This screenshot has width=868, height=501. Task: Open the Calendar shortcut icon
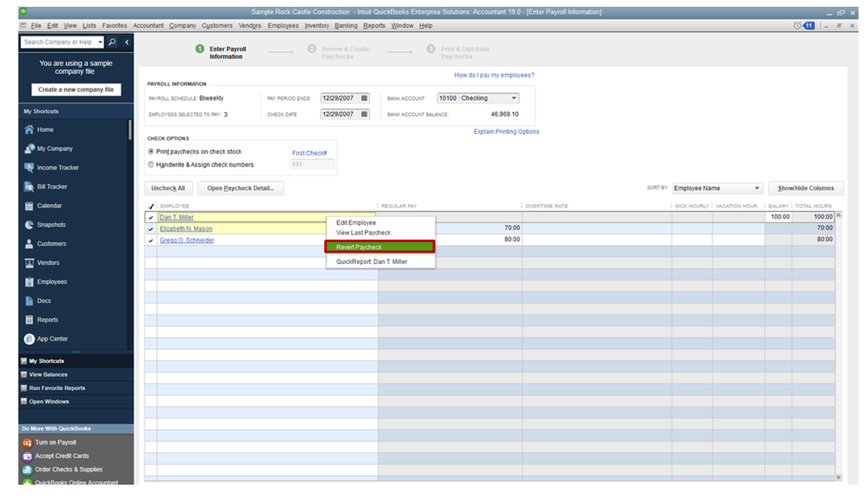29,206
